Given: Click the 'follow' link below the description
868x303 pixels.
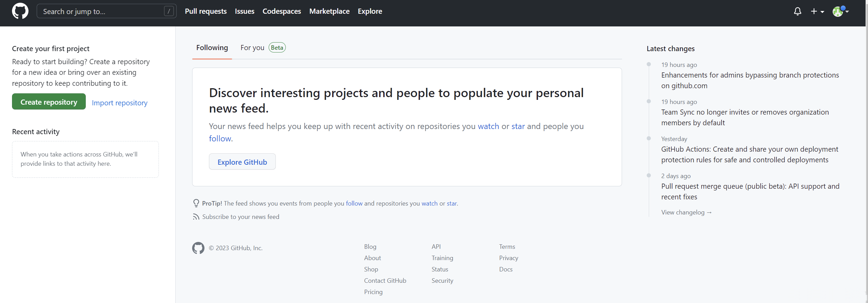Looking at the screenshot, I should [220, 139].
